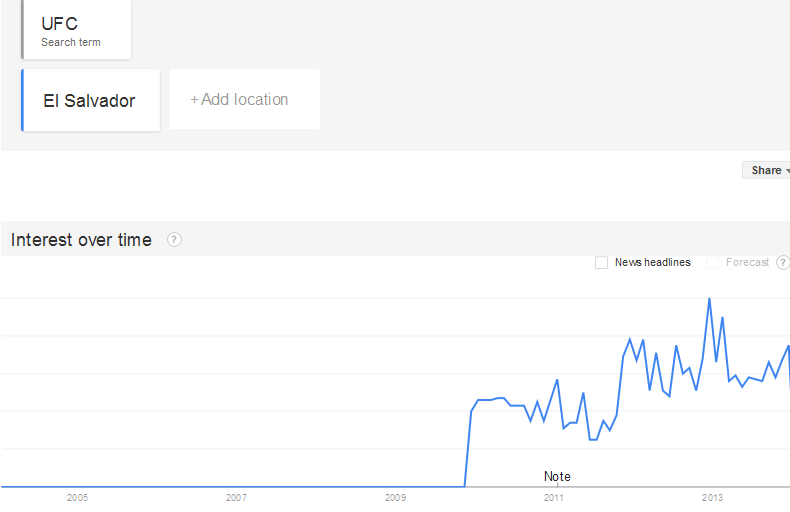
Task: Toggle the Forecast checkbox
Action: click(713, 263)
